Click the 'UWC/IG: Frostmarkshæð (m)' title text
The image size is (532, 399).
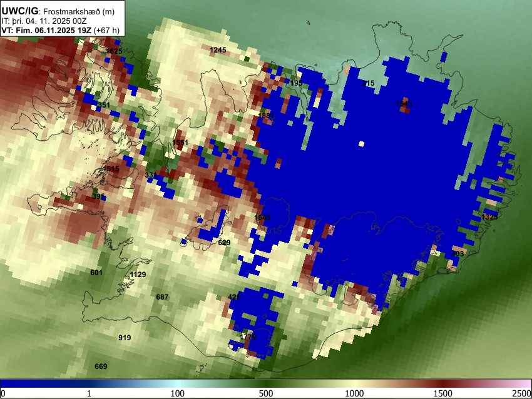pos(58,11)
